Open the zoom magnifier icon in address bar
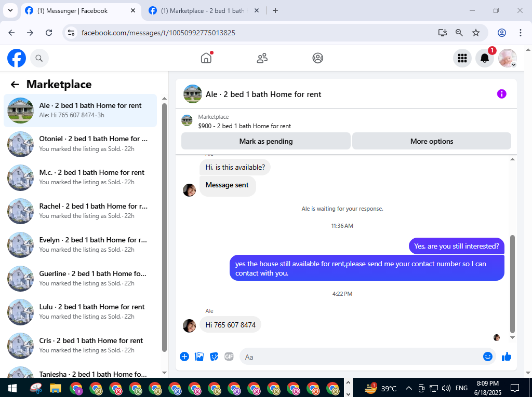 pos(459,33)
